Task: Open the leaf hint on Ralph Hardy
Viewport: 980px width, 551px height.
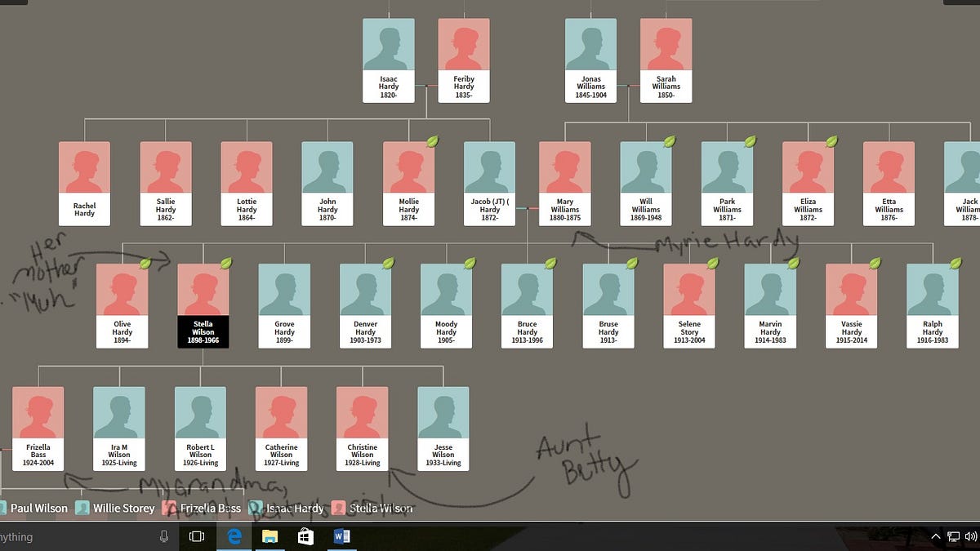Action: pos(955,264)
